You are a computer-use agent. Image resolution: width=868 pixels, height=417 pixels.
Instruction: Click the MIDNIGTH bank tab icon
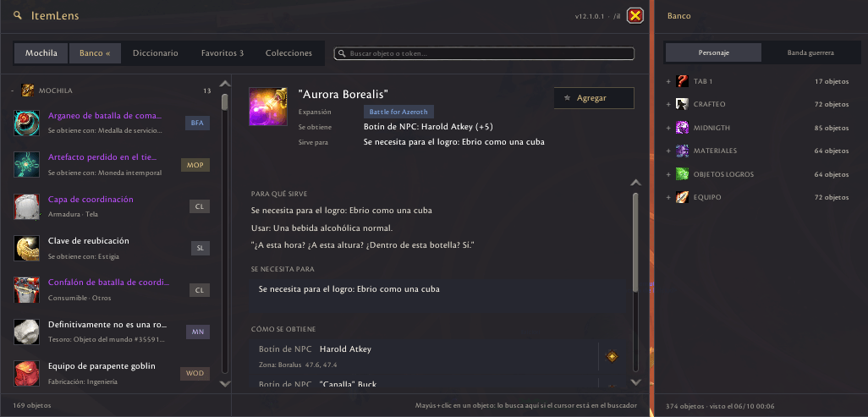682,128
